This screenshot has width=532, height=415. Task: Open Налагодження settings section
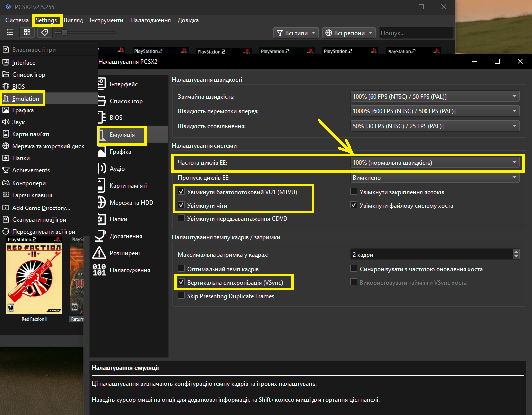click(129, 270)
